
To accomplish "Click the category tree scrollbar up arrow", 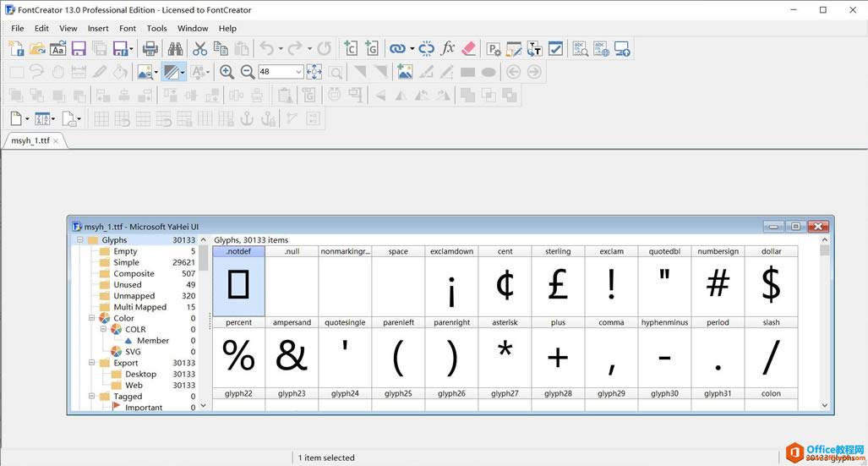I will (x=203, y=240).
